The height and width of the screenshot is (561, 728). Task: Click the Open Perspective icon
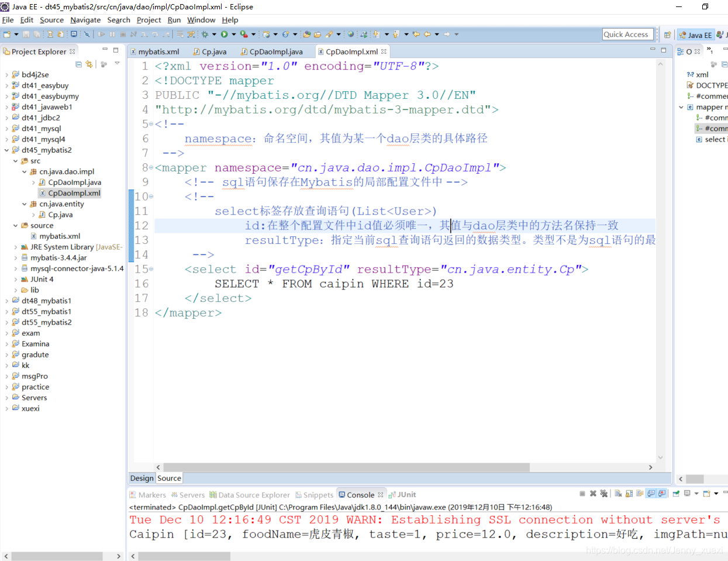667,35
